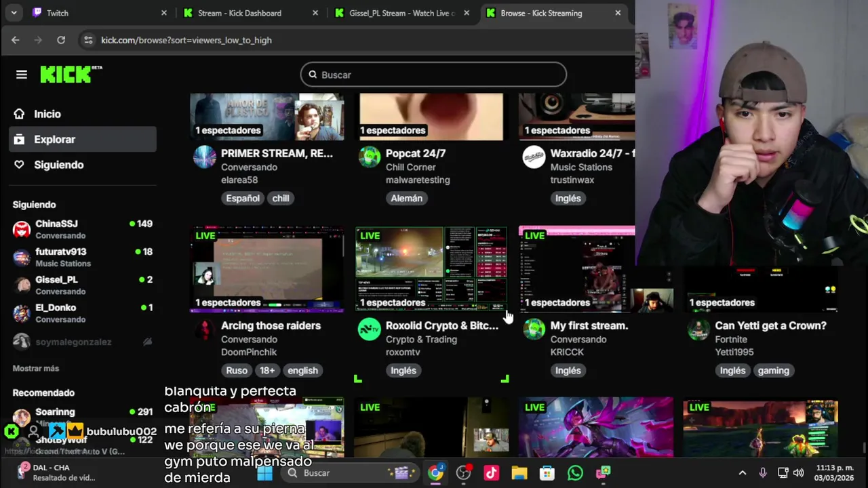Click the trustinwax channel avatar
Screen dimensions: 868x488
click(x=534, y=157)
